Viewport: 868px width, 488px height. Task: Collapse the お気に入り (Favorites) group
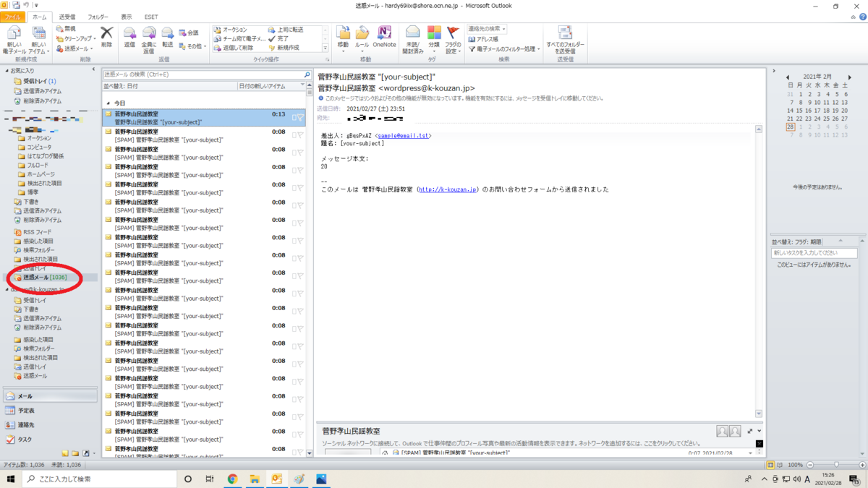7,71
